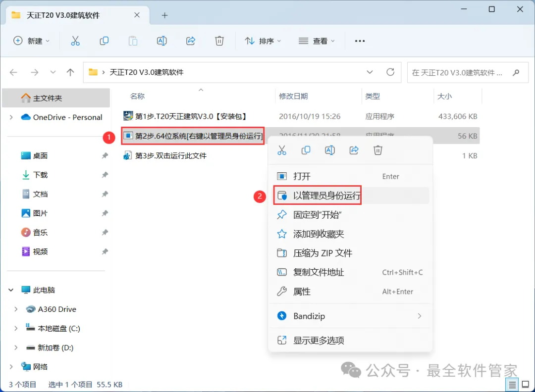Unpin 图片 from quick access

tap(105, 213)
